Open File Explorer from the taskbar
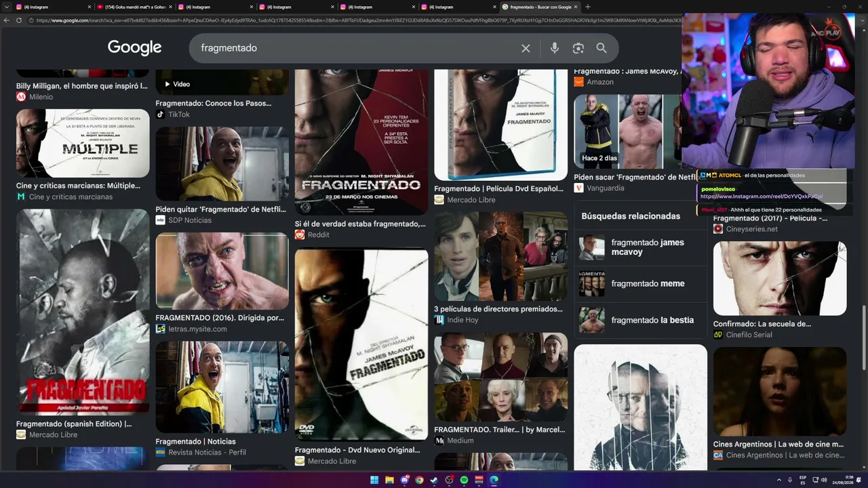This screenshot has height=488, width=868. point(389,480)
